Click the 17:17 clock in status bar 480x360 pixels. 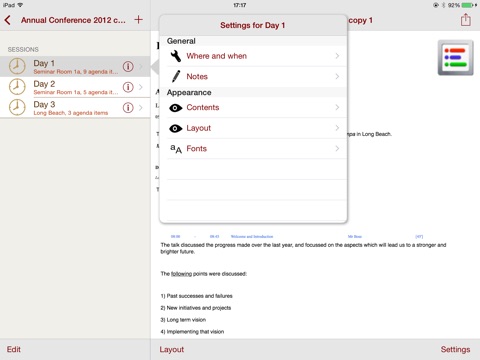(x=240, y=5)
